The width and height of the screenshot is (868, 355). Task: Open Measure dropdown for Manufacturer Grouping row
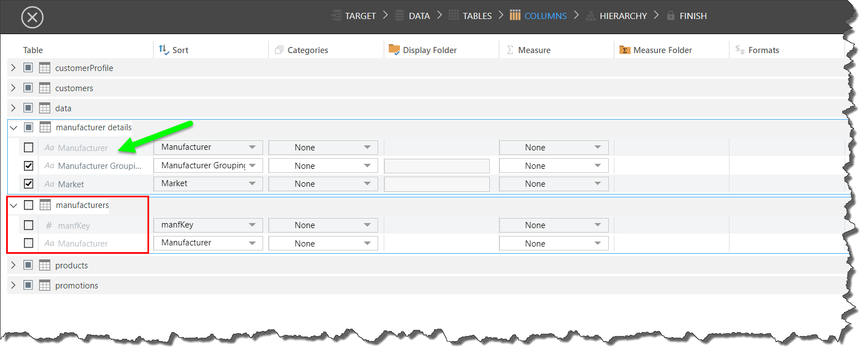pyautogui.click(x=554, y=166)
